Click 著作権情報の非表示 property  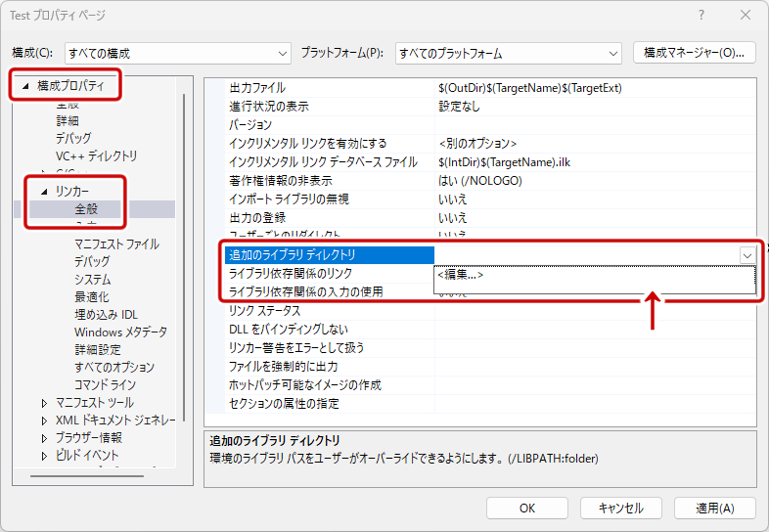pos(281,181)
